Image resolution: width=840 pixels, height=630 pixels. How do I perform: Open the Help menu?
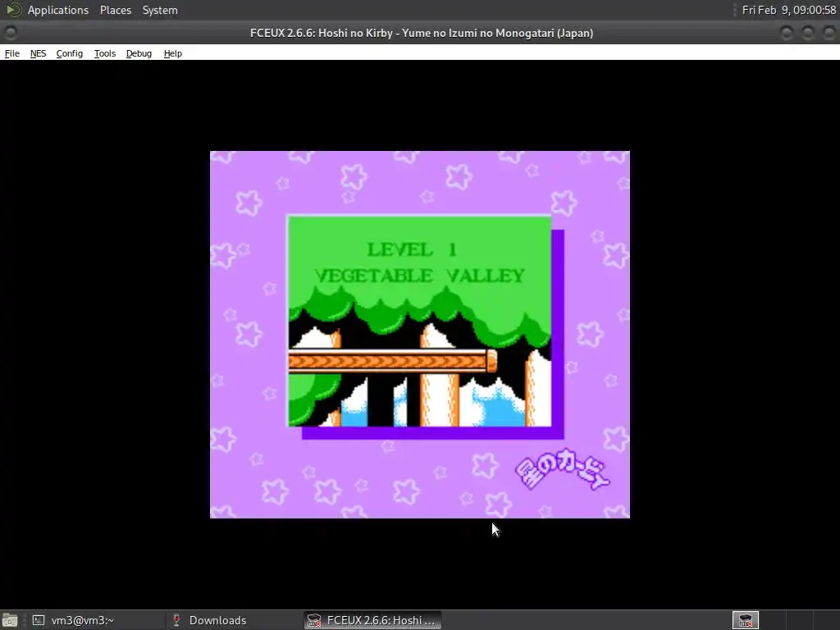tap(173, 53)
